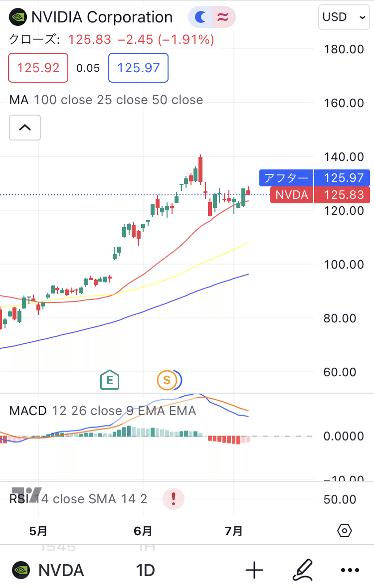The width and height of the screenshot is (374, 588).
Task: Open the three-dots more menu
Action: [350, 571]
